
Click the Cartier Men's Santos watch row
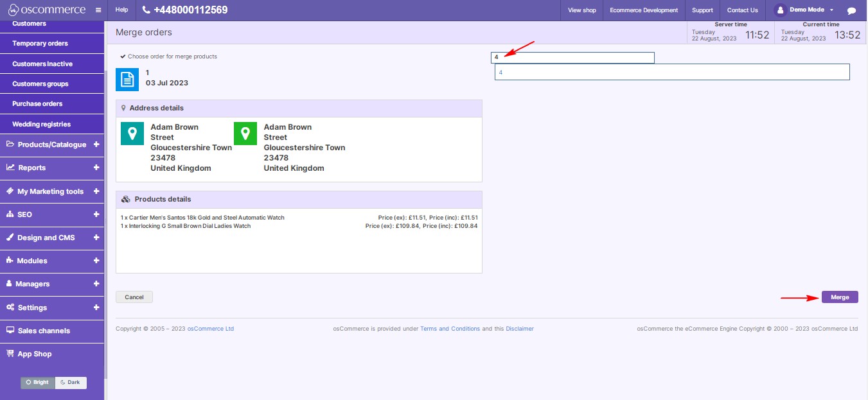coord(299,218)
